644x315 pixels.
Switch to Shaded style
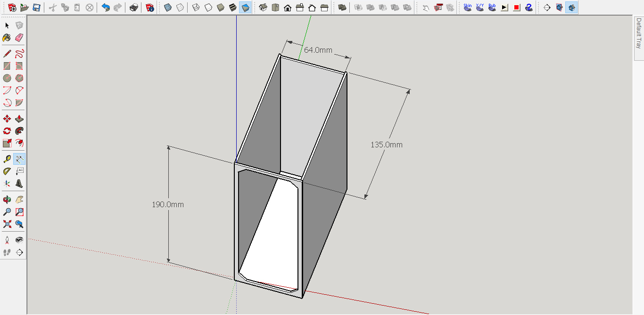pos(221,8)
